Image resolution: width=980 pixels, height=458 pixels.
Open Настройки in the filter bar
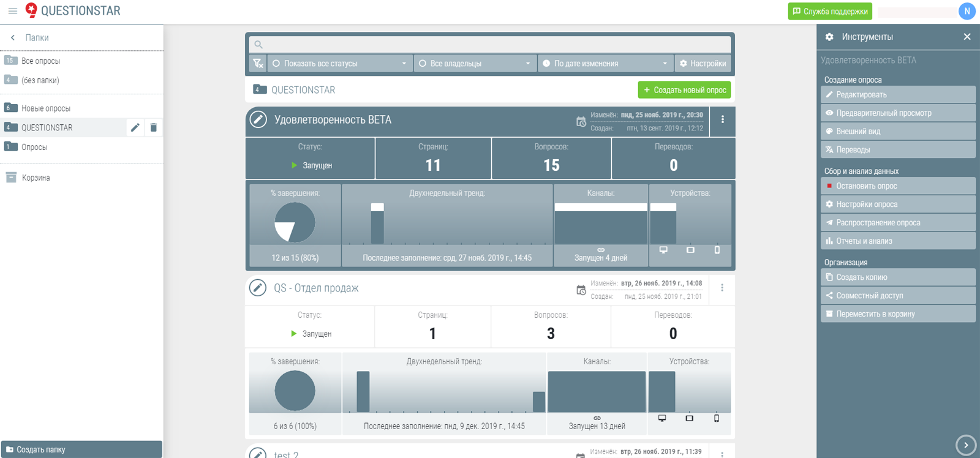point(703,64)
